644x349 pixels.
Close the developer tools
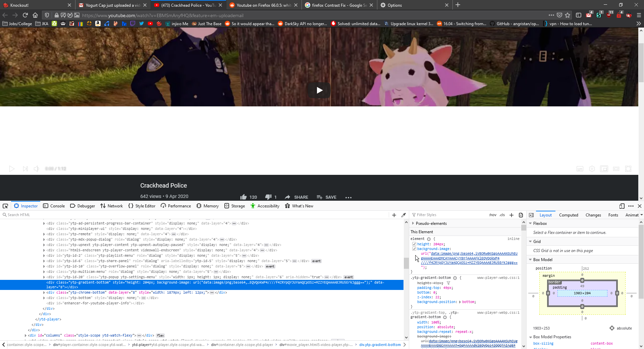point(639,206)
